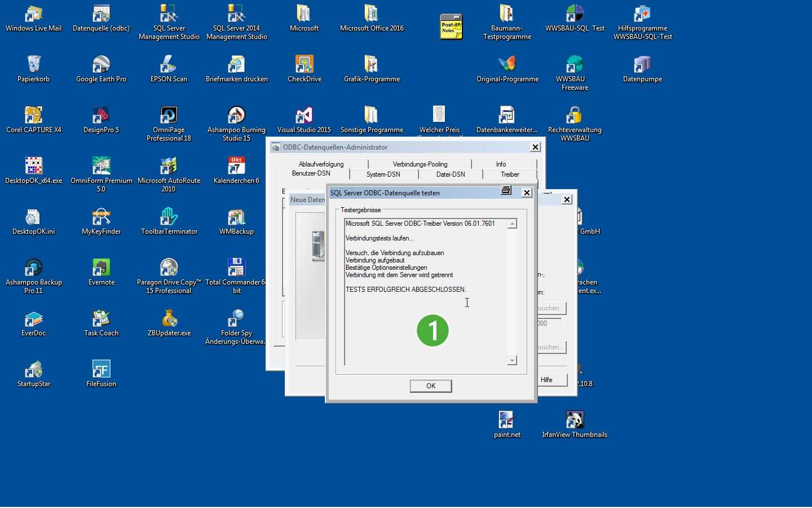Launch SQL Server Management Studio icon
Screen dimensions: 812x508
[169, 23]
